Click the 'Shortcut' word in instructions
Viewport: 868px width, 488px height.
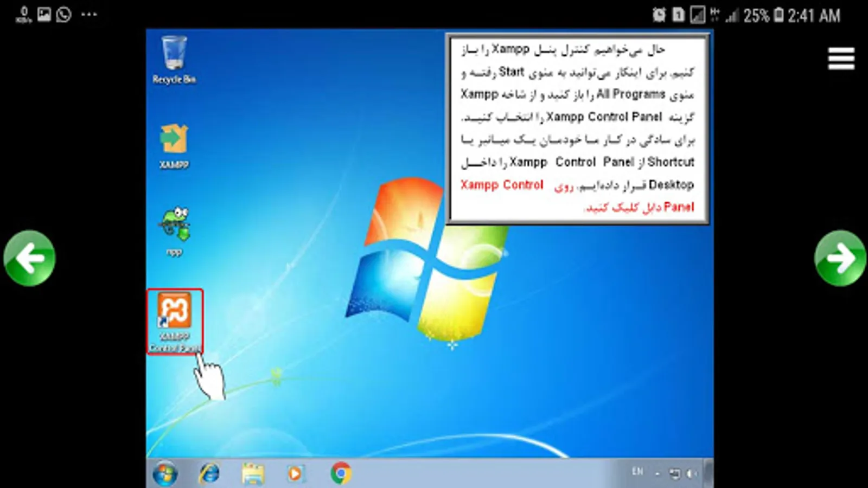pyautogui.click(x=671, y=162)
